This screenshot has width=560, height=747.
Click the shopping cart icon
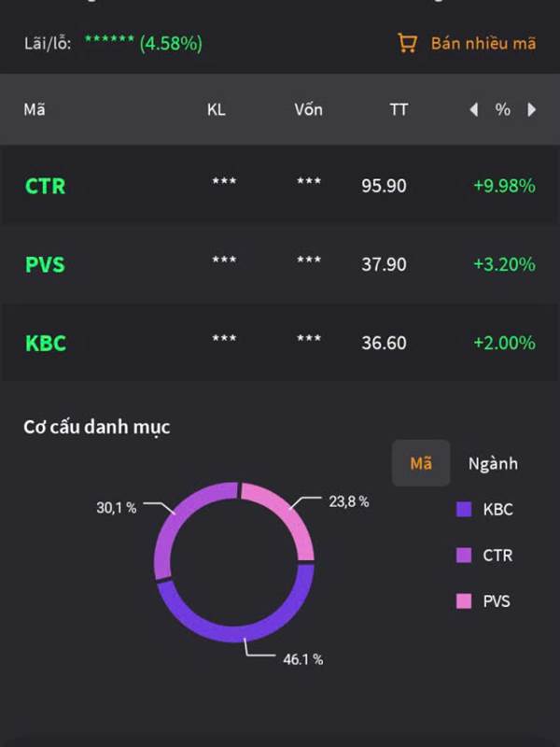407,43
